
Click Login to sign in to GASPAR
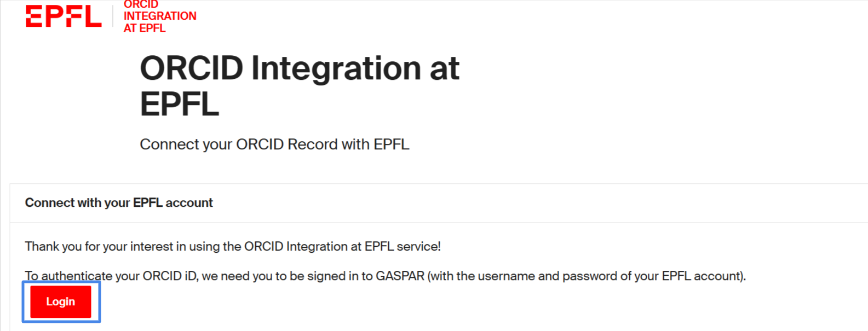pyautogui.click(x=60, y=301)
